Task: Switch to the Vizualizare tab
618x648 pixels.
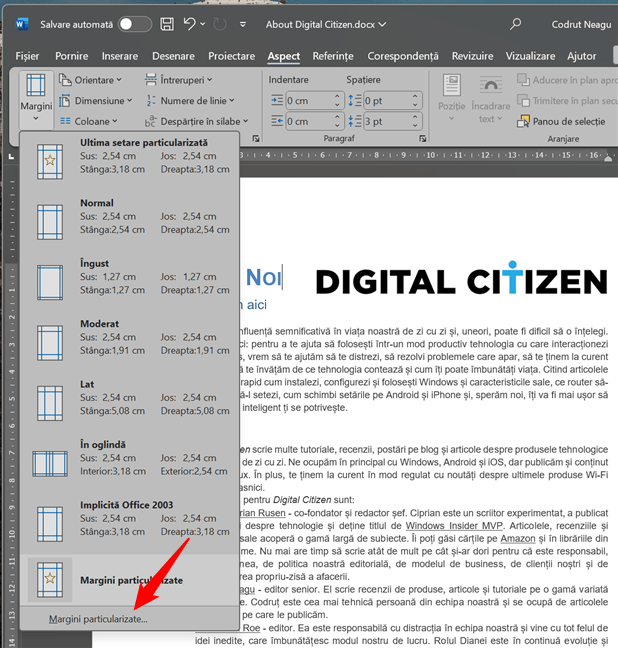Action: coord(530,56)
